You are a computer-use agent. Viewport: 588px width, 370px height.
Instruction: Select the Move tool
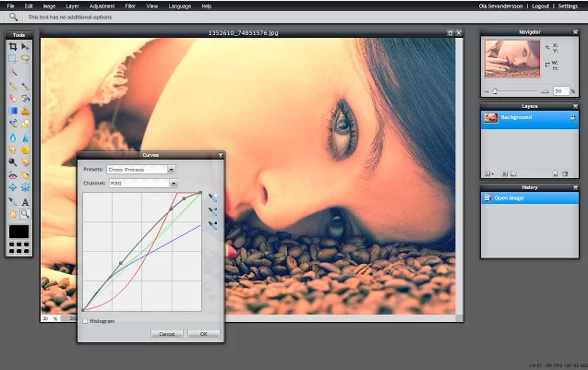(25, 46)
